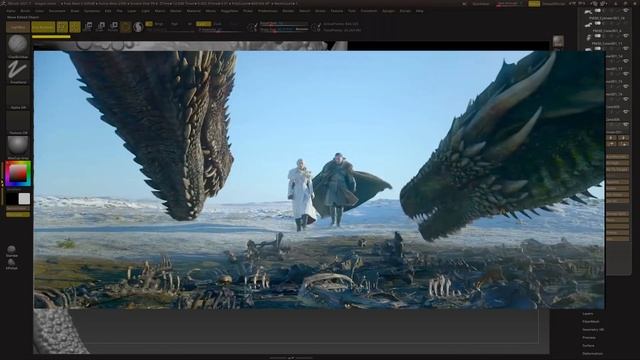The image size is (640, 360).
Task: Toggle the round Gizmo 3D icon
Action: coord(126,27)
